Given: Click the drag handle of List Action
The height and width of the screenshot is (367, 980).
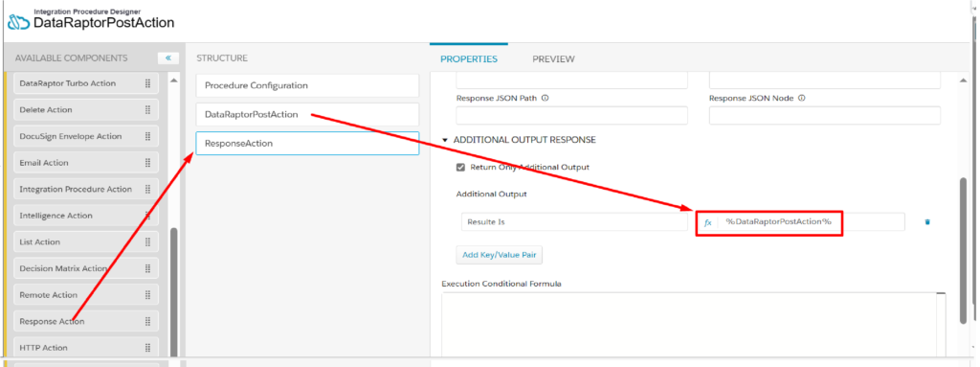Looking at the screenshot, I should click(148, 241).
